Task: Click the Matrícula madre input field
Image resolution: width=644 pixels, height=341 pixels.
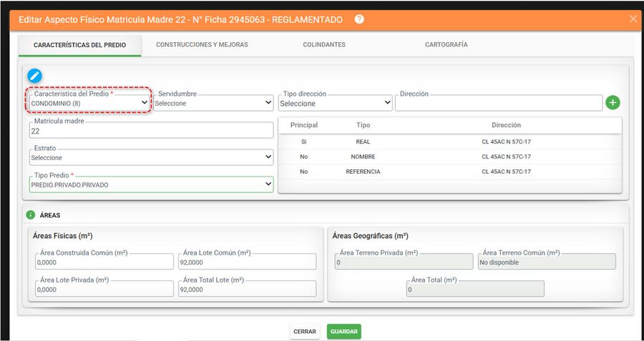Action: point(151,131)
